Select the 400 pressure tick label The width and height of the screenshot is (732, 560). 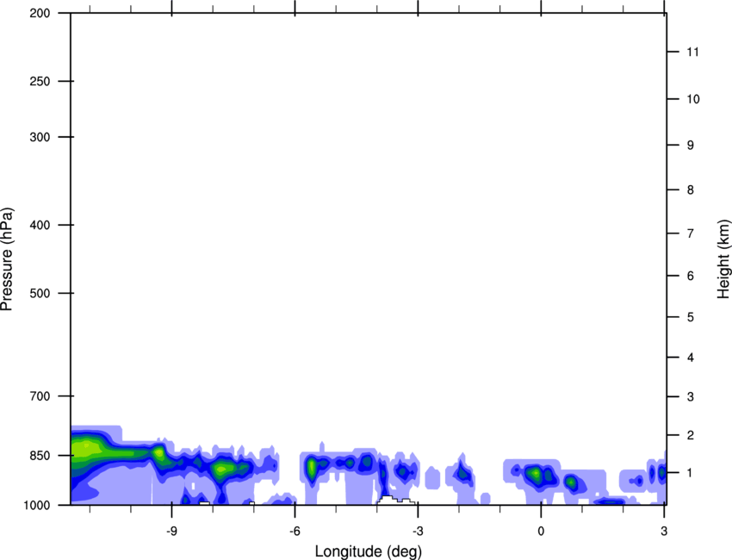click(x=40, y=225)
